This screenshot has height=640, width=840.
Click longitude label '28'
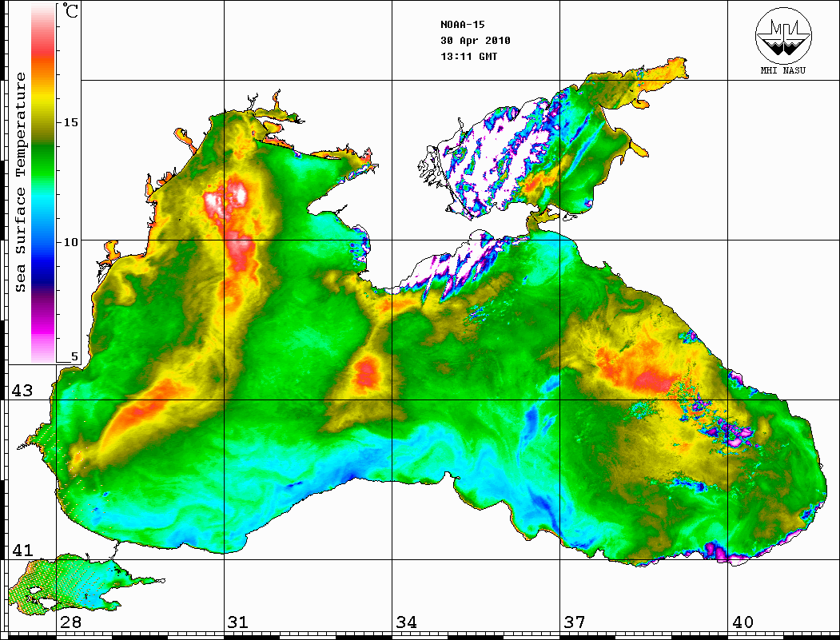(70, 622)
